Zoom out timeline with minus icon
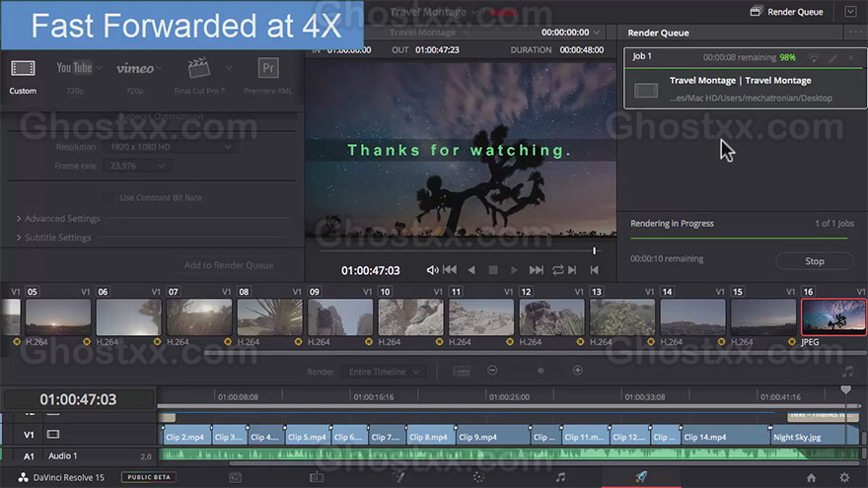This screenshot has height=488, width=868. pos(492,370)
